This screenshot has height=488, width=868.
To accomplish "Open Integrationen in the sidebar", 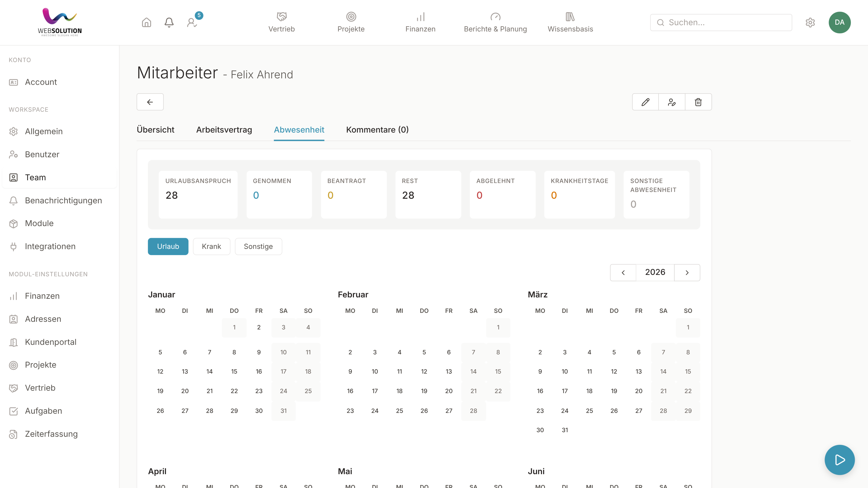I will [x=59, y=246].
